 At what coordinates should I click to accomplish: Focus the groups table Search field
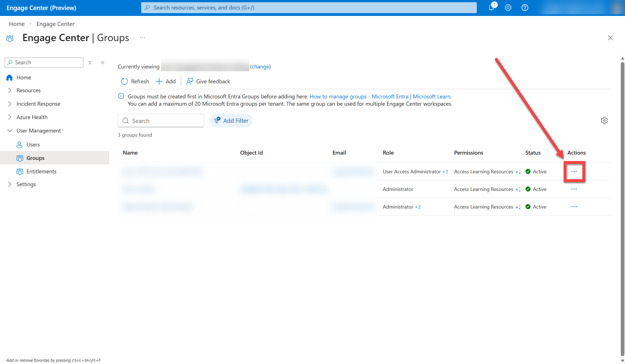pyautogui.click(x=161, y=120)
